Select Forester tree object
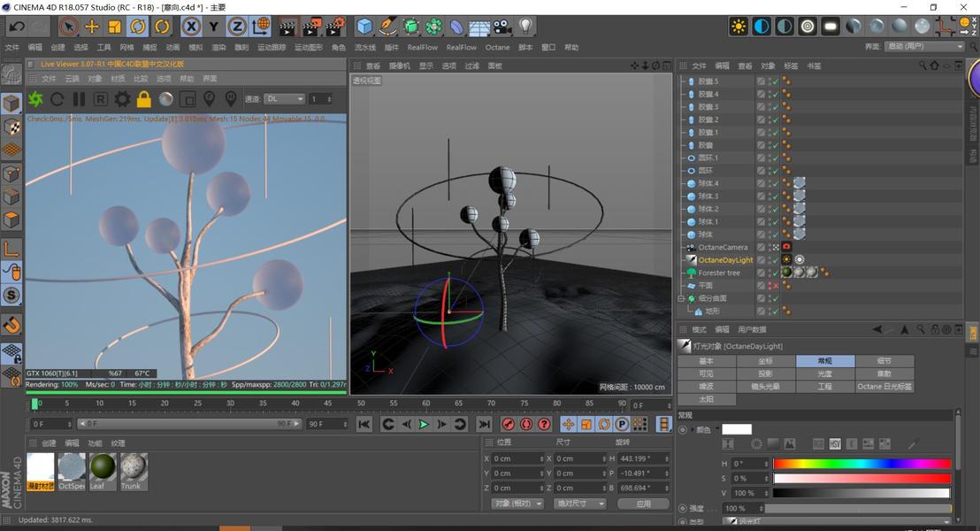 point(719,273)
